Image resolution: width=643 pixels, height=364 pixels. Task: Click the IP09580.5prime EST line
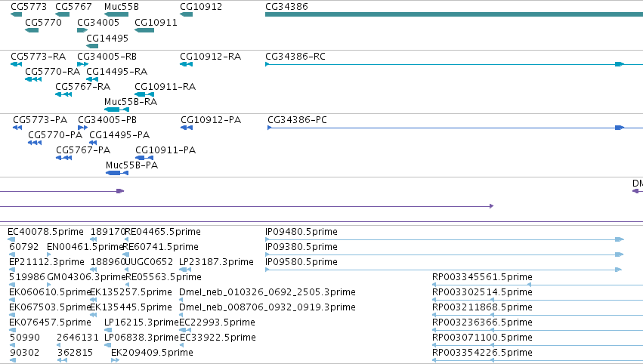(x=444, y=270)
